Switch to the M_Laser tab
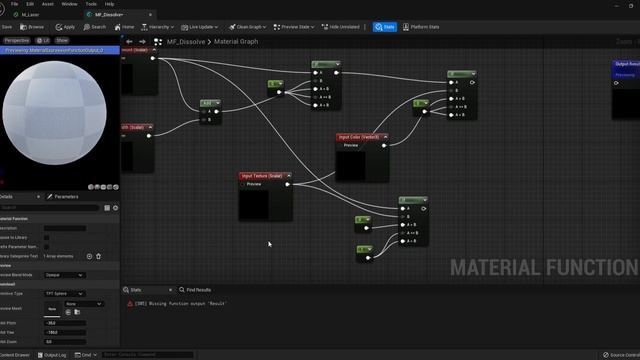The width and height of the screenshot is (640, 360). click(x=30, y=15)
